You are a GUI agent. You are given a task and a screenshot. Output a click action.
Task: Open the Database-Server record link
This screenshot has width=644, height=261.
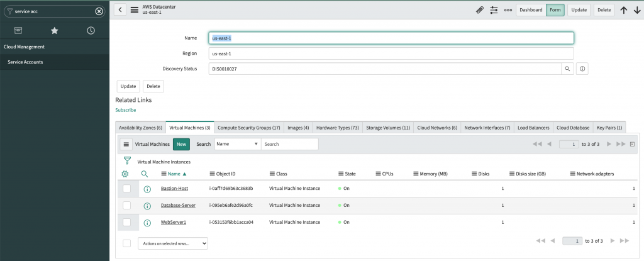click(178, 205)
